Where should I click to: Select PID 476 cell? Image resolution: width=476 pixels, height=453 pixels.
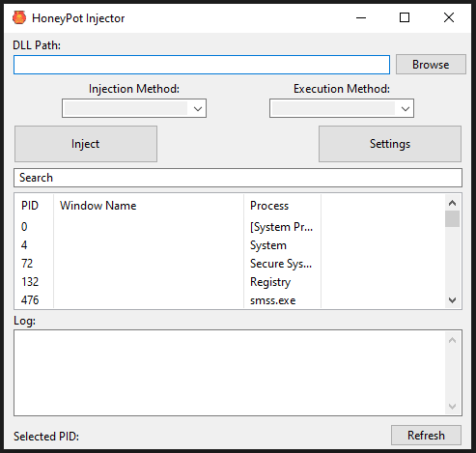(30, 300)
